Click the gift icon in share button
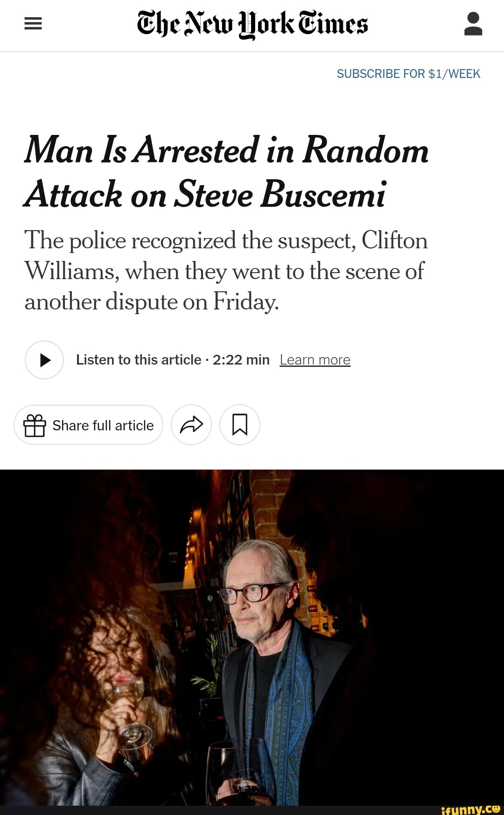This screenshot has width=504, height=815. tap(35, 425)
